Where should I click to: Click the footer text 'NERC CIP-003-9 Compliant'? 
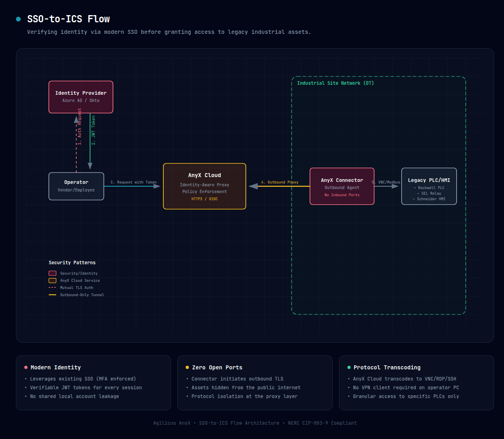point(322,423)
